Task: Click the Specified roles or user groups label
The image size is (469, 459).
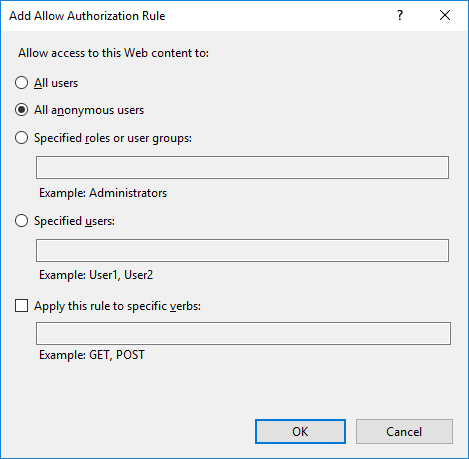Action: 113,138
